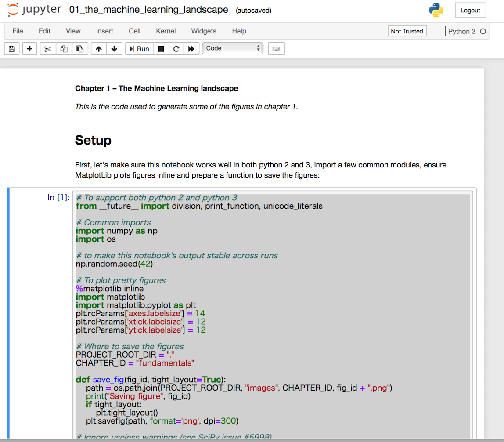
Task: Cut selected cells with scissors icon
Action: [48, 49]
